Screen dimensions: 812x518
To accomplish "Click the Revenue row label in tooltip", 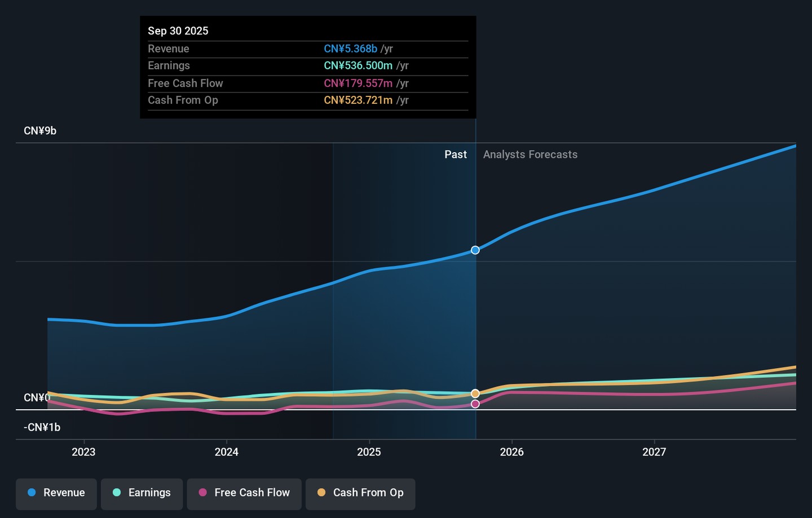I will coord(169,49).
